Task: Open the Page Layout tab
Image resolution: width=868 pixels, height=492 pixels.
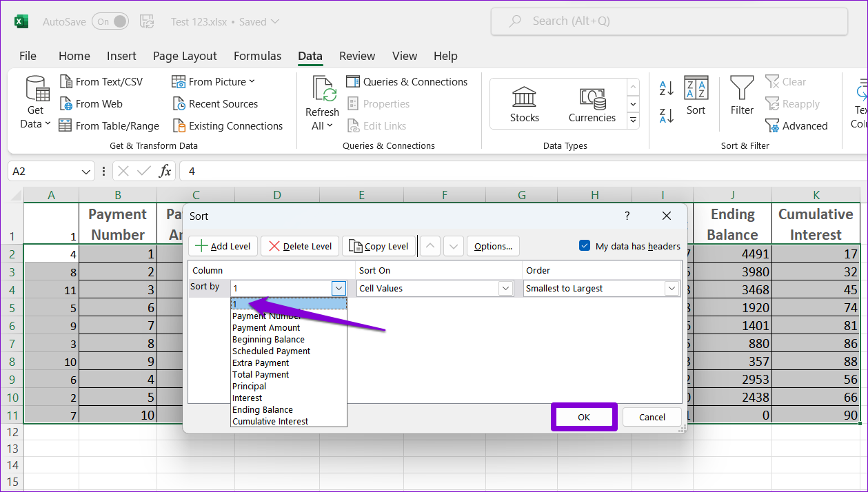Action: coord(185,57)
